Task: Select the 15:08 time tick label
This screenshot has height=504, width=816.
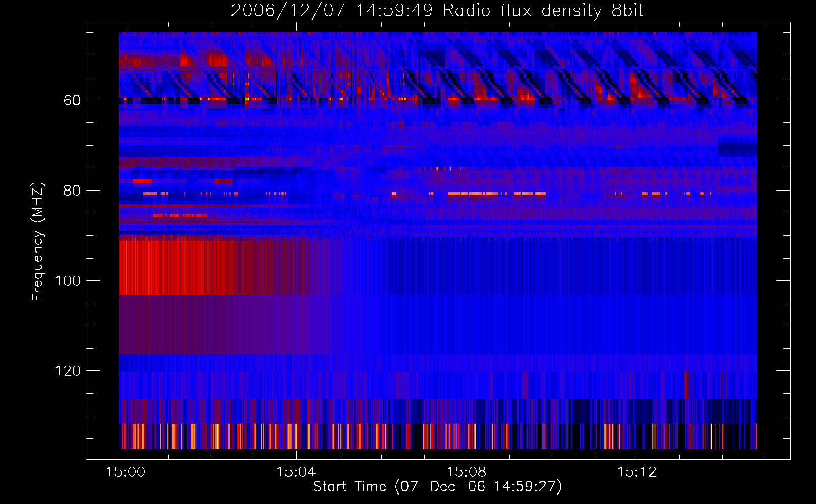Action: point(467,472)
